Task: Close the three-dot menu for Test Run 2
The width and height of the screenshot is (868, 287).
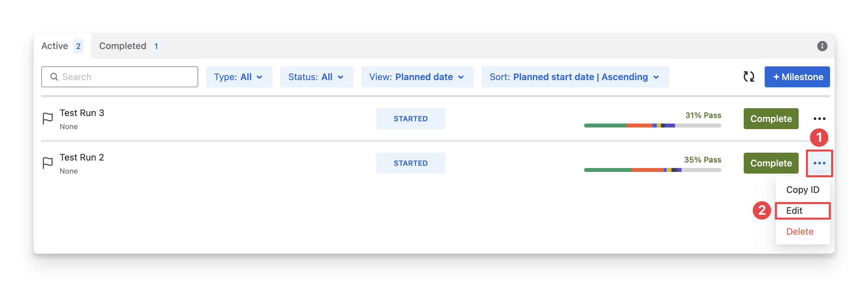Action: (x=819, y=163)
